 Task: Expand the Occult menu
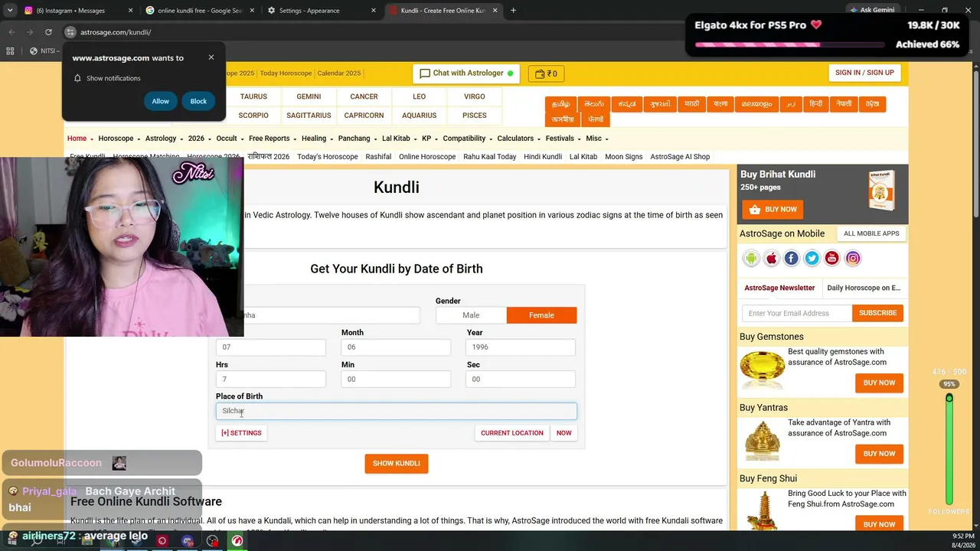(x=230, y=139)
